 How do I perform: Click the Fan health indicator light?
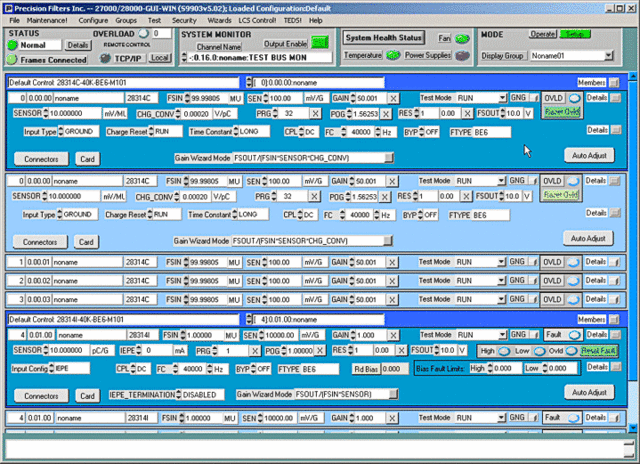tap(462, 38)
